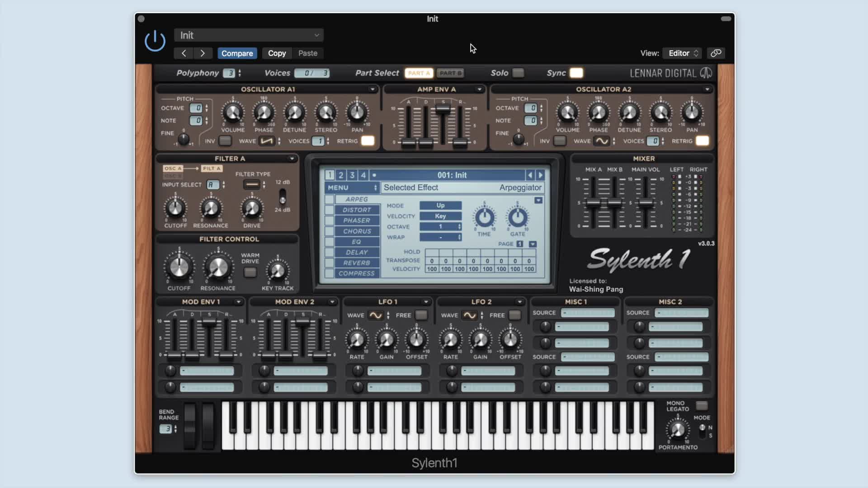Click Oscillator A1 wave shape icon

[x=267, y=141]
